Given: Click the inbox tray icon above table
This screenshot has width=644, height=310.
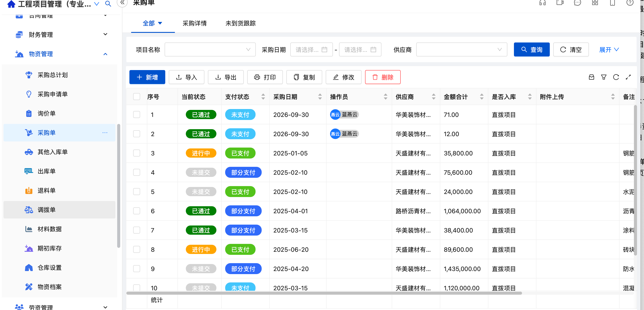Looking at the screenshot, I should pos(592,77).
